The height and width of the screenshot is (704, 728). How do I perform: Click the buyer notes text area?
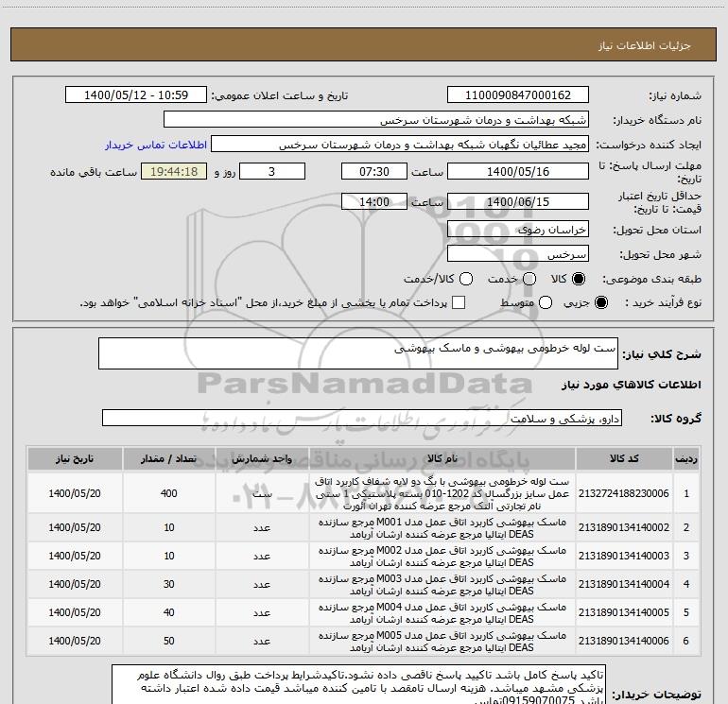click(358, 684)
